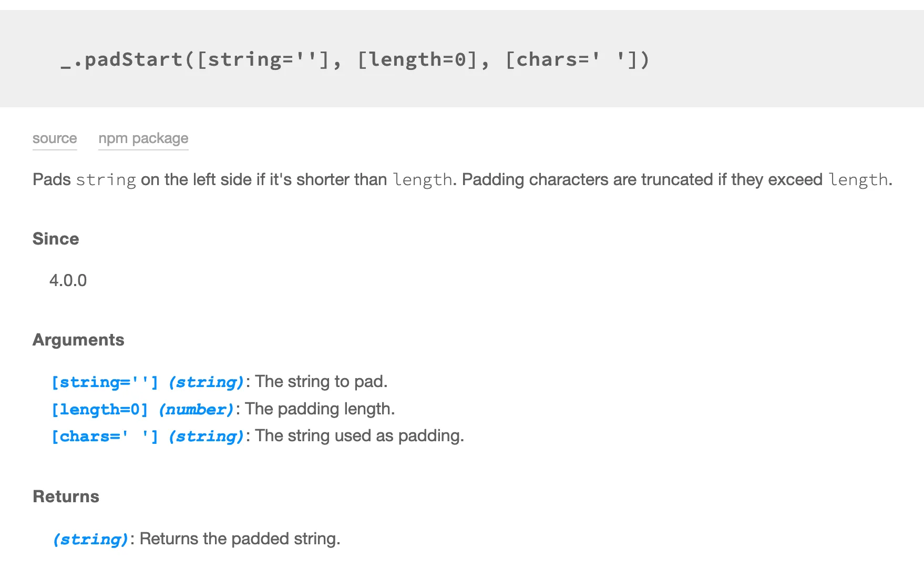
Task: Select the [chars=' '] argument link
Action: click(105, 436)
